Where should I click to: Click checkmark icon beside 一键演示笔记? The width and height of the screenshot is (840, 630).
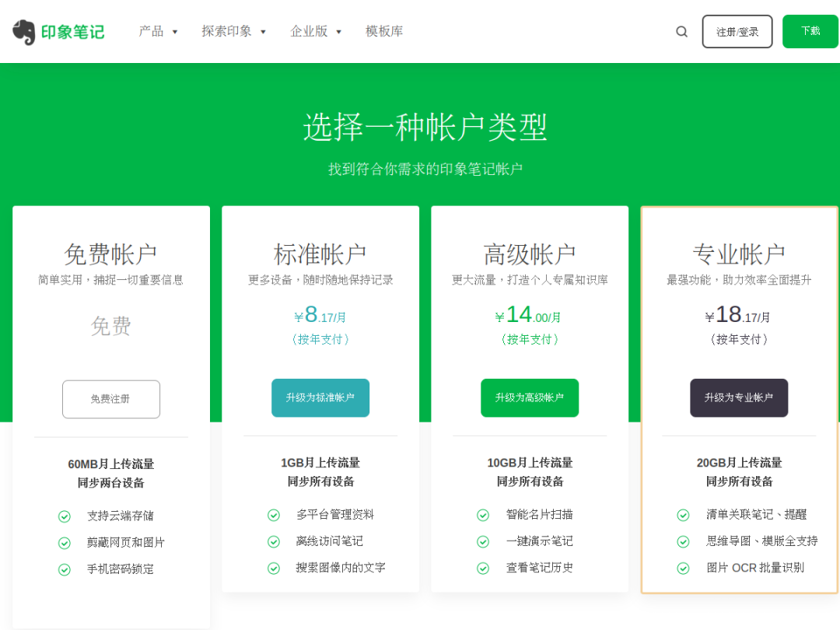click(x=483, y=541)
